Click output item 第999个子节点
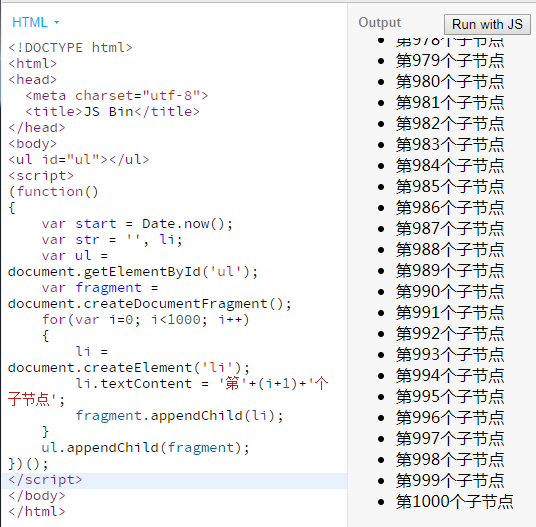Image resolution: width=536 pixels, height=527 pixels. 450,481
